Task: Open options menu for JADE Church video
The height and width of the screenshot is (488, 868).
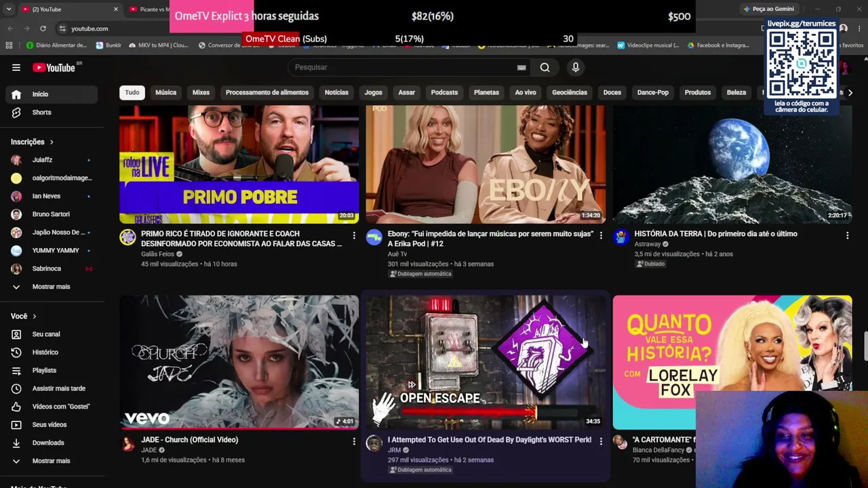Action: (x=354, y=441)
